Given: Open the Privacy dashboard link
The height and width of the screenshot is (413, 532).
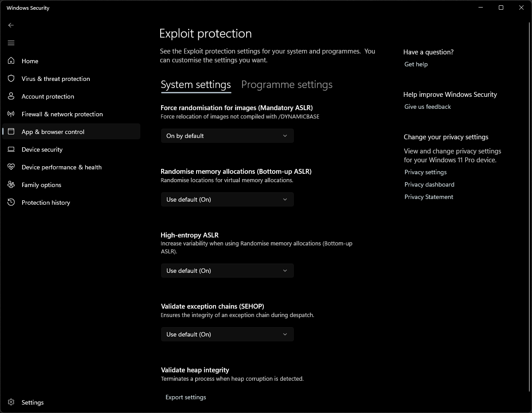Looking at the screenshot, I should point(429,184).
